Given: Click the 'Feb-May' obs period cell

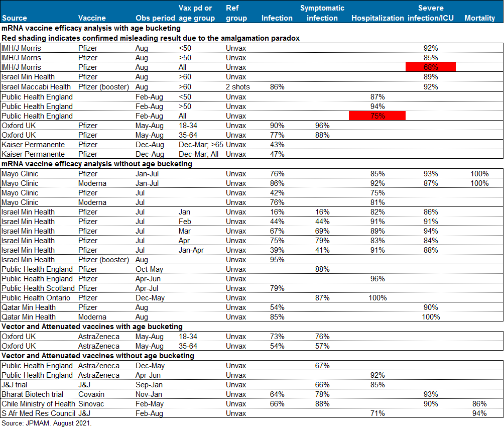Looking at the screenshot, I should coord(150,404).
